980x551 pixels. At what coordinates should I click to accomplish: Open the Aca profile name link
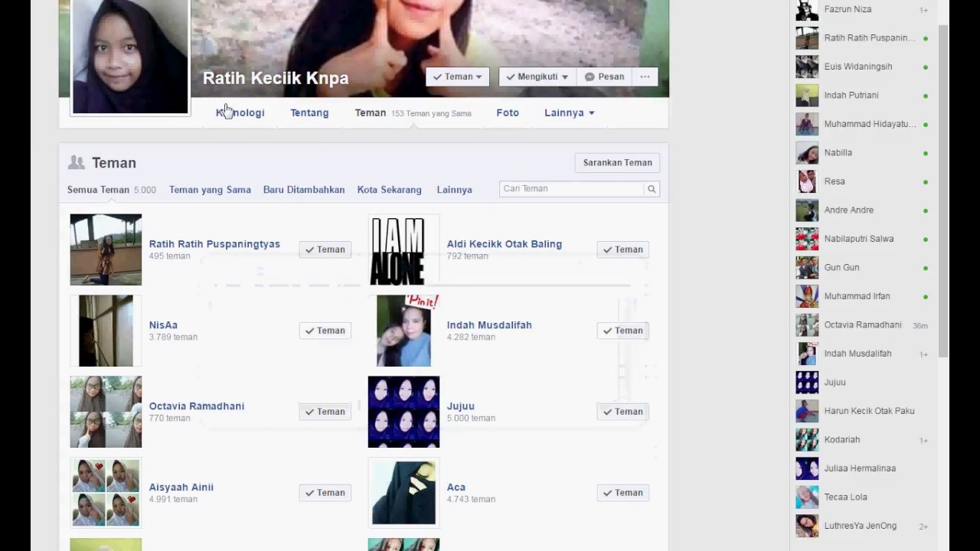pos(456,487)
